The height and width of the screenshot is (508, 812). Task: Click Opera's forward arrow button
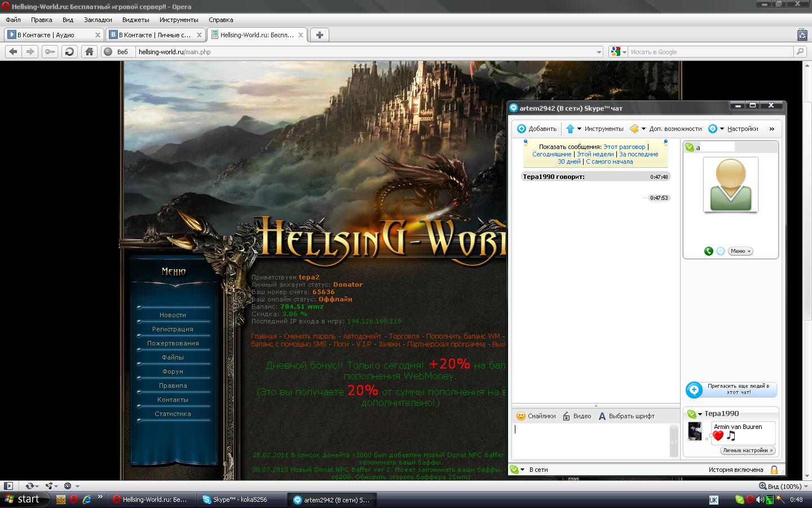(x=30, y=51)
